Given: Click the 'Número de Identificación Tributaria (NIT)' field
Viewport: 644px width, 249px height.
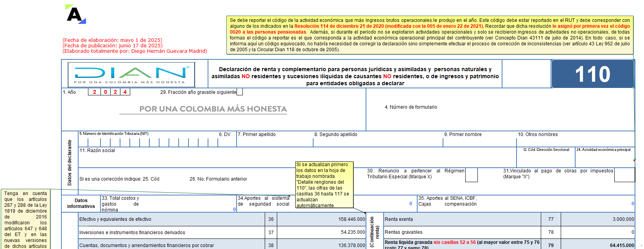Looking at the screenshot, I should point(149,140).
